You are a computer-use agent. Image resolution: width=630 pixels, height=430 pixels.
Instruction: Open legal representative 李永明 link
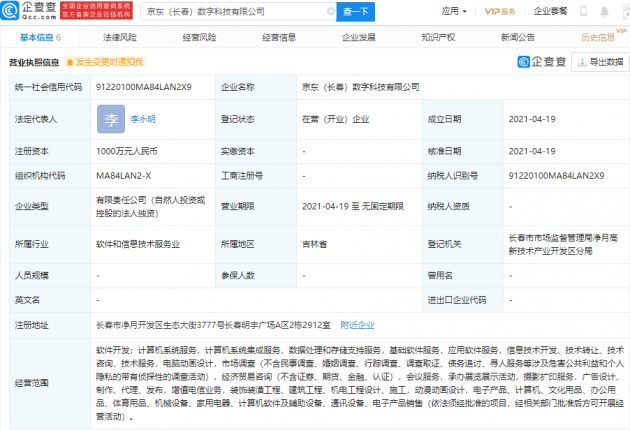pyautogui.click(x=143, y=119)
